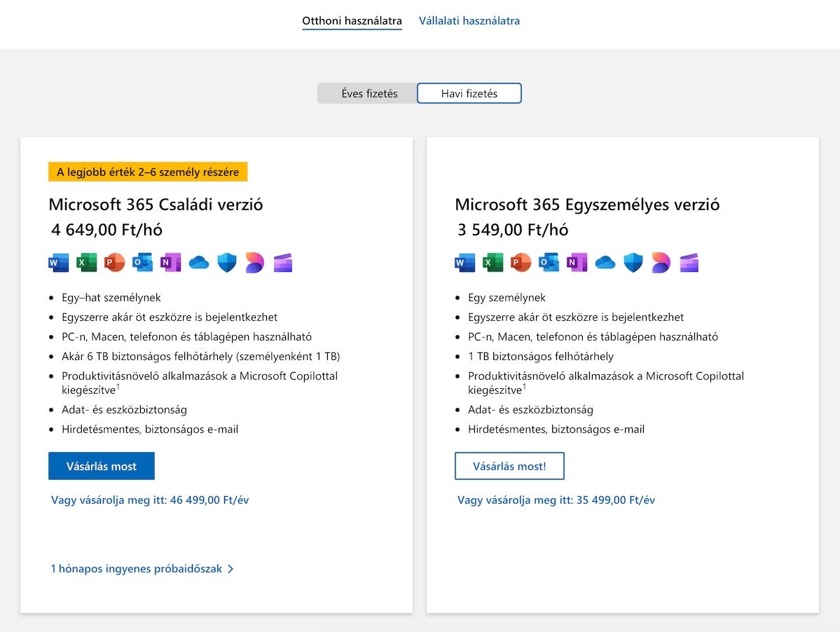
Task: Click the yellow 'A legjobb érték 2–6 személy részére' badge
Action: coord(148,172)
